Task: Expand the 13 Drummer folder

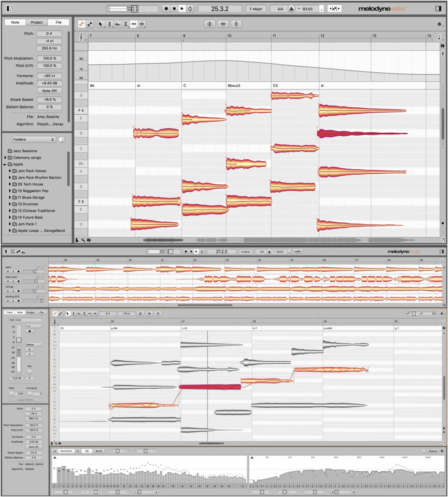Action: (10, 204)
